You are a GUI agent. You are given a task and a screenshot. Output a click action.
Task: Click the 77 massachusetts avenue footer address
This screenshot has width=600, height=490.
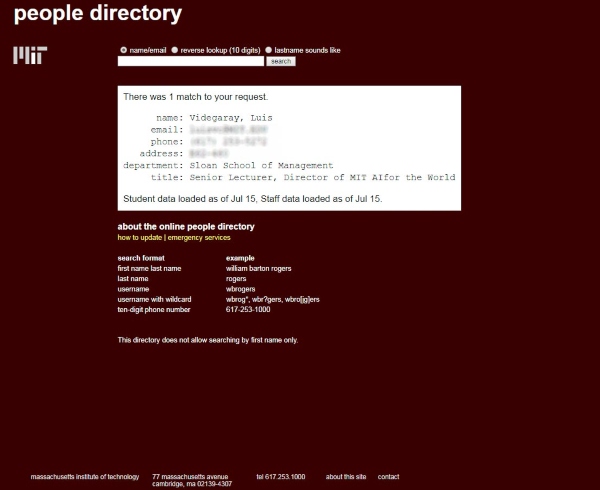190,477
